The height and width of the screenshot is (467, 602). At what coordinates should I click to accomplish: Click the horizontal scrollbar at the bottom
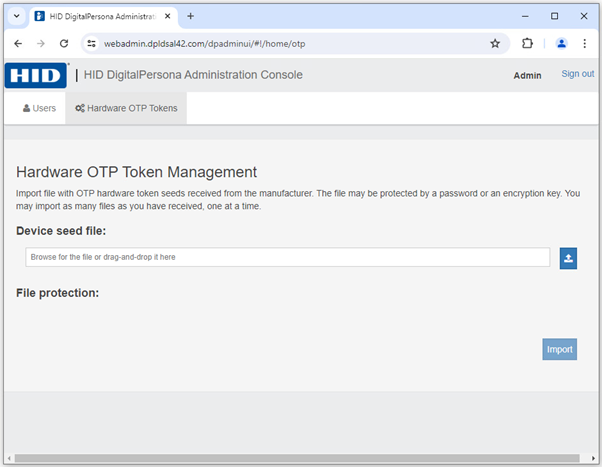click(290, 459)
